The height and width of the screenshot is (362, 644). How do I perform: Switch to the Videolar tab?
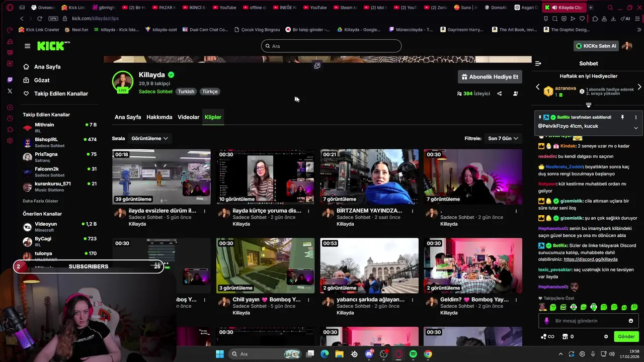tap(189, 117)
